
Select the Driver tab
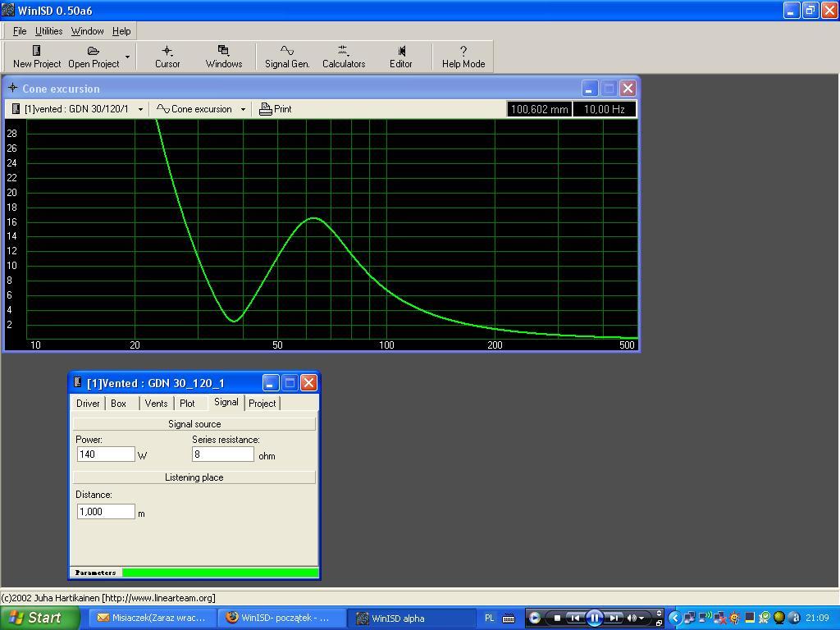pos(88,404)
